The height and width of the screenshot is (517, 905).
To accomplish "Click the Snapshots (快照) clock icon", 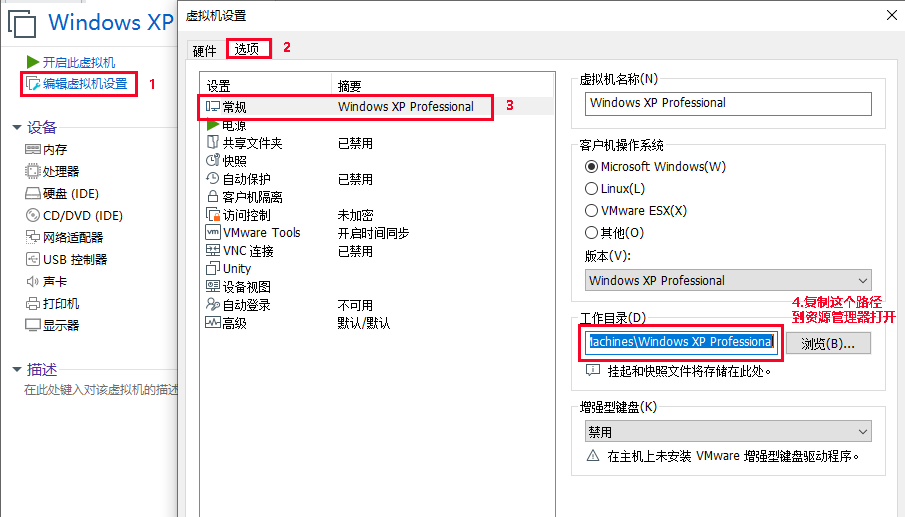I will (213, 160).
